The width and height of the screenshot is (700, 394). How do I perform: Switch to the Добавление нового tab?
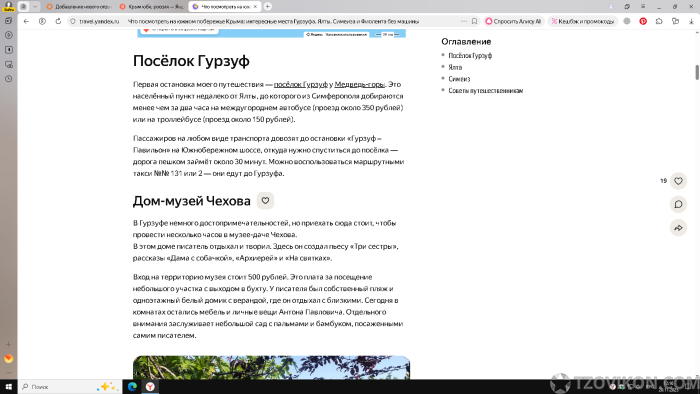[x=79, y=6]
